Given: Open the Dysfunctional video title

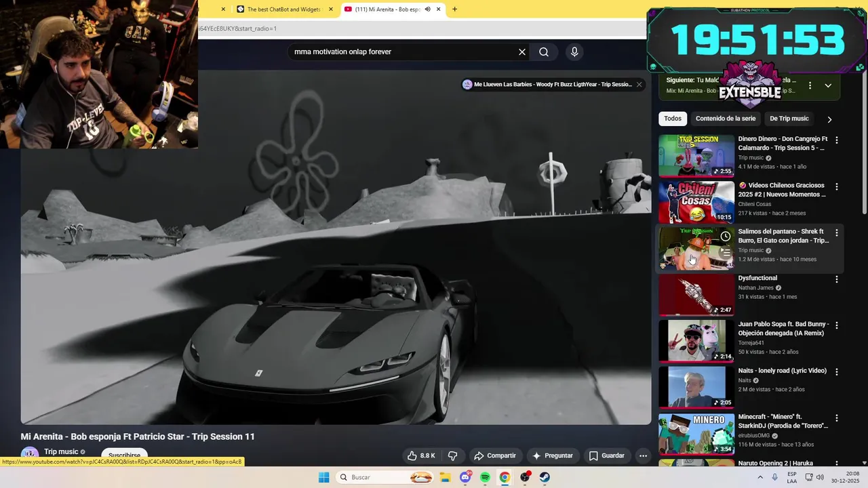Looking at the screenshot, I should coord(757,278).
